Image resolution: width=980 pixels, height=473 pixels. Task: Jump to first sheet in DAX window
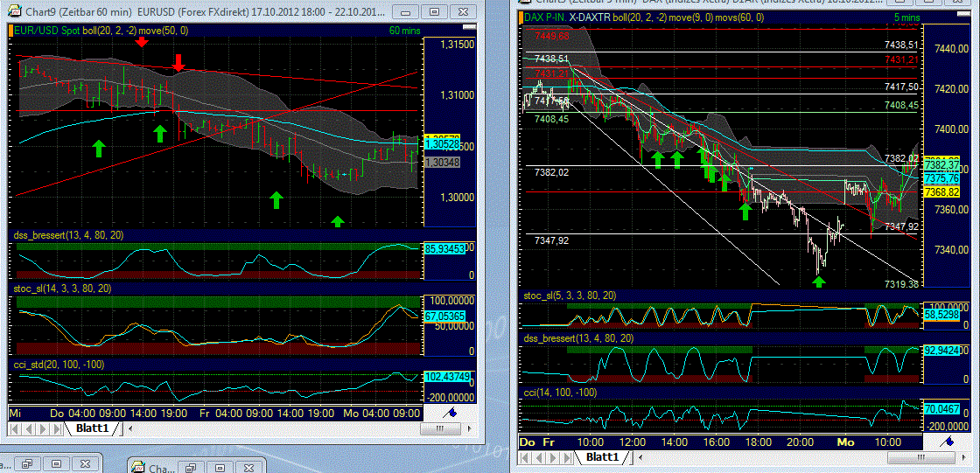coord(524,458)
